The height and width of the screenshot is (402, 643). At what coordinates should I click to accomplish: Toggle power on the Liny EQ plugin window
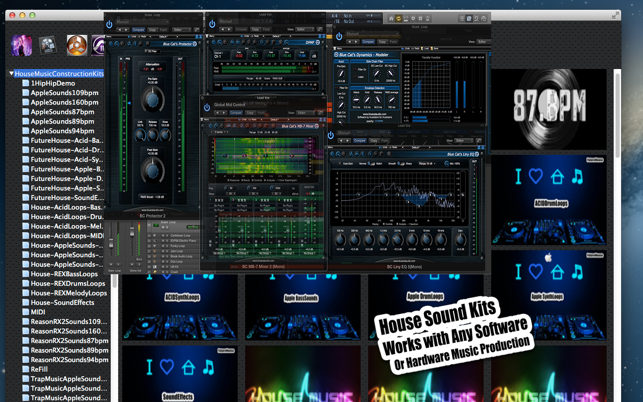click(331, 135)
